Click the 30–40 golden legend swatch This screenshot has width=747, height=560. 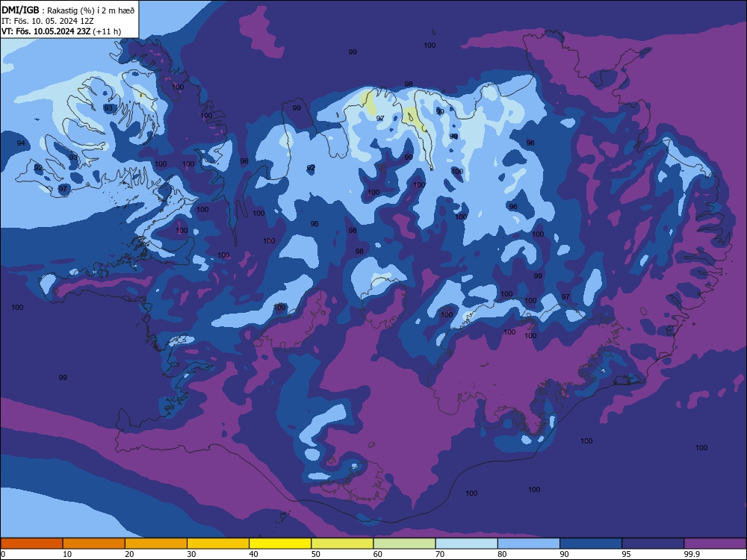218,544
